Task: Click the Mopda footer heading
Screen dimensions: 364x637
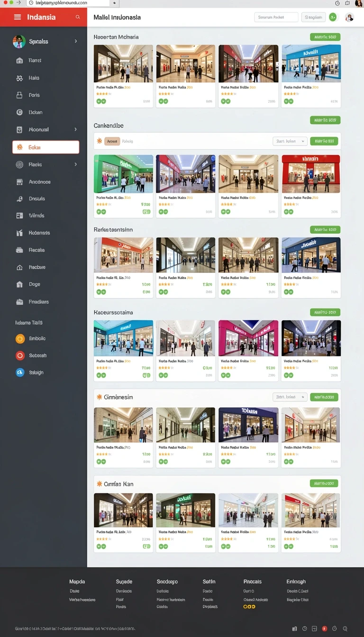Action: pos(77,582)
